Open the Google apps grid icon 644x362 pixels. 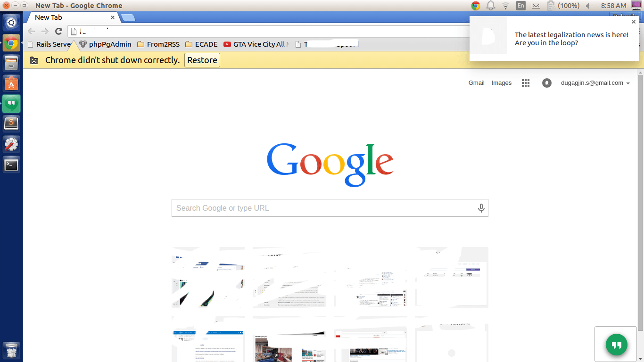(526, 83)
